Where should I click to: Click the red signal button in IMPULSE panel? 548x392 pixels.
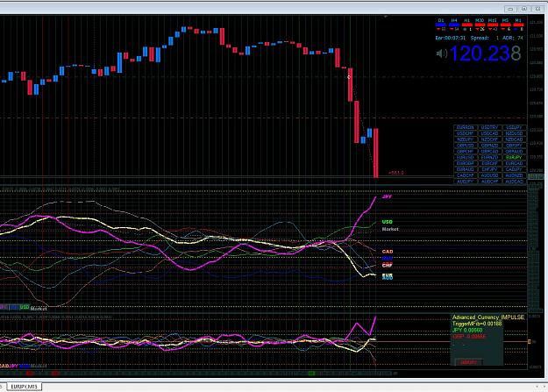click(x=469, y=362)
